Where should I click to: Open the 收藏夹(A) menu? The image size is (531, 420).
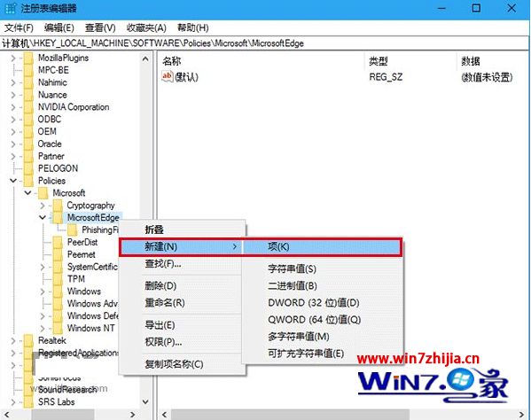(146, 27)
